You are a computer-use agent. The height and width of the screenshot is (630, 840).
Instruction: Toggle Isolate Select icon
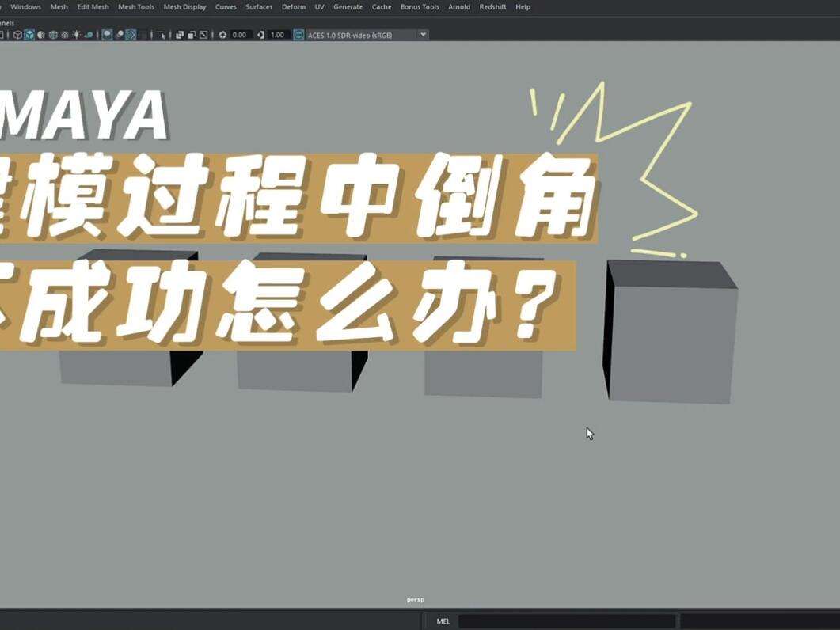[161, 35]
